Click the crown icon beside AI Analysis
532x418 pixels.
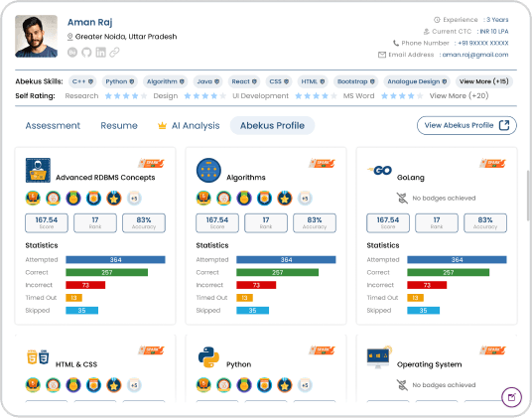point(162,126)
